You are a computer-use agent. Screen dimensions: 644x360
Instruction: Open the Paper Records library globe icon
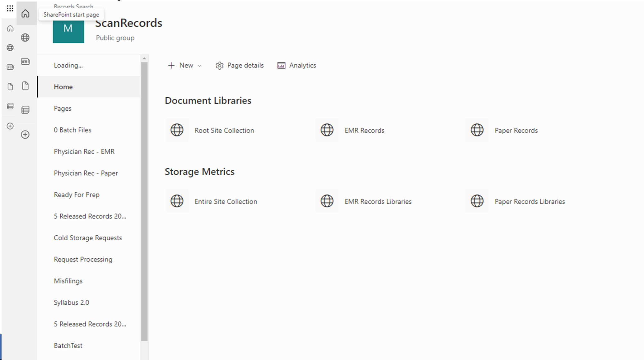(477, 130)
